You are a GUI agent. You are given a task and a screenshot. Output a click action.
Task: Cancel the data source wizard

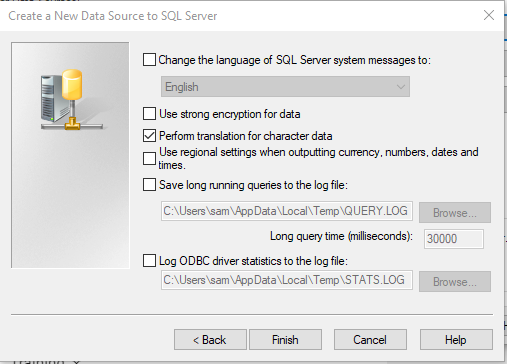click(x=370, y=340)
